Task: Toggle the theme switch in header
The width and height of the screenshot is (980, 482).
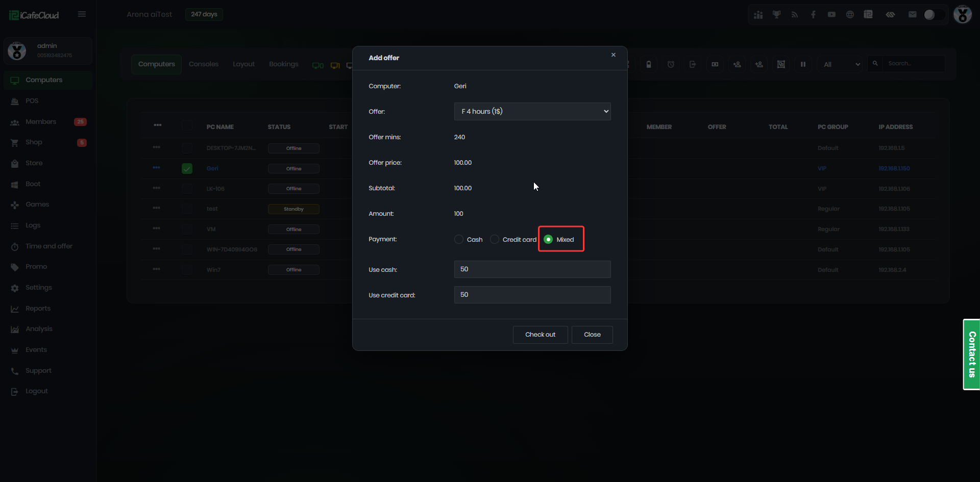Action: (x=934, y=15)
